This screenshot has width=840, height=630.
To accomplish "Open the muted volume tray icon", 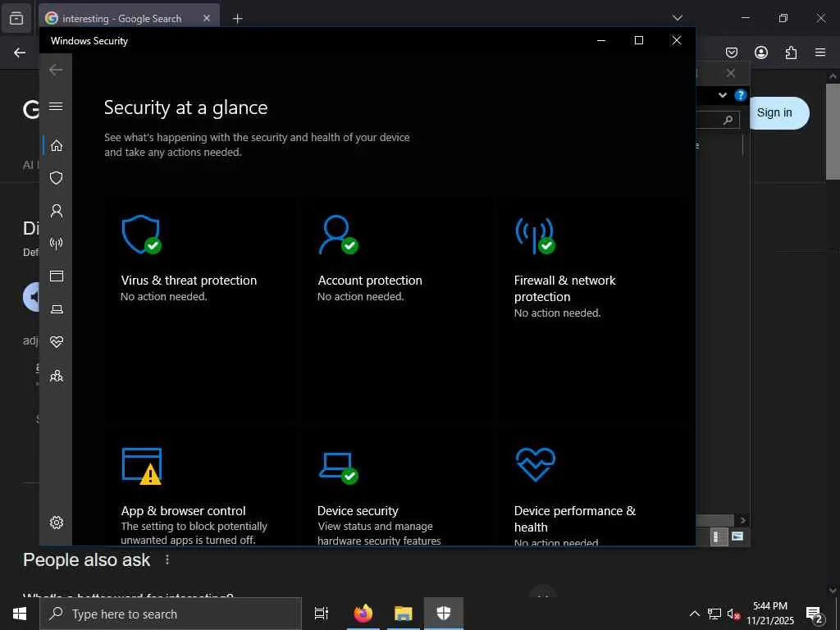I will click(x=733, y=614).
